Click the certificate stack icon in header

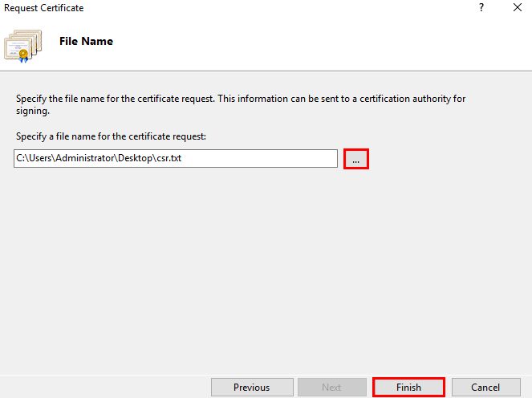pyautogui.click(x=22, y=47)
